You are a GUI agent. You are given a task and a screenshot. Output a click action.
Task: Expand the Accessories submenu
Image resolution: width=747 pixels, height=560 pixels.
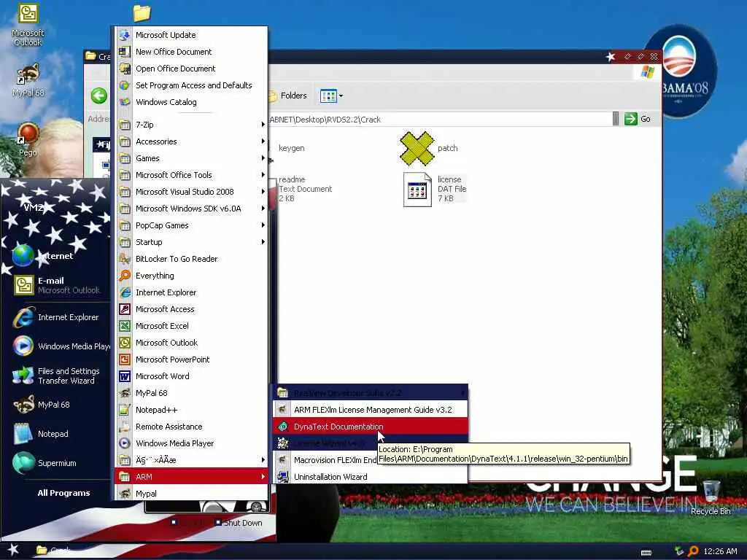191,141
